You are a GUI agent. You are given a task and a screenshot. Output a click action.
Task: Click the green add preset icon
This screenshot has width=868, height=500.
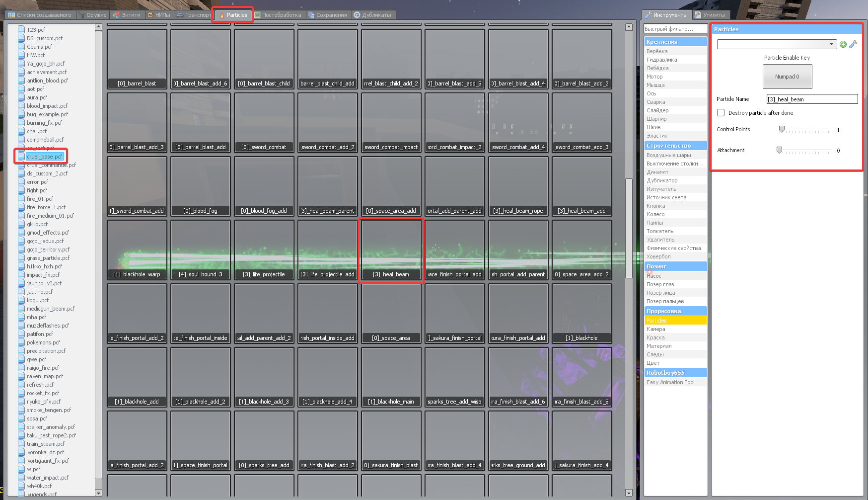tap(843, 45)
